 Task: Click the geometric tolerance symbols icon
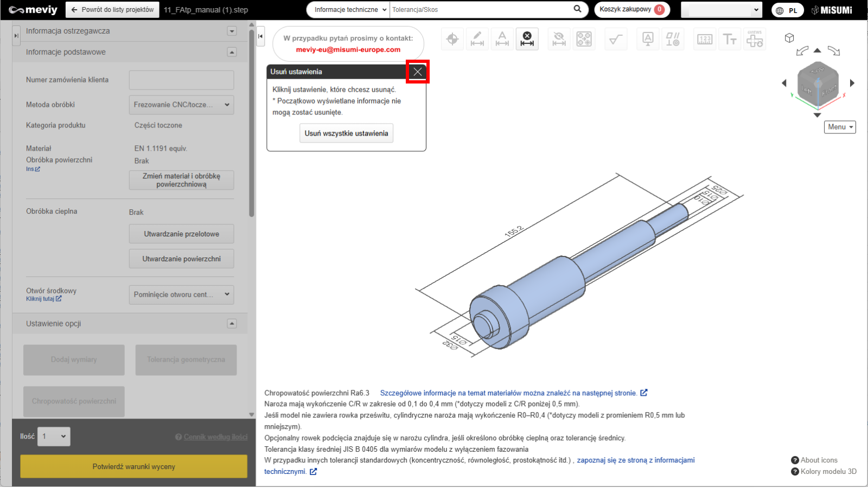[x=673, y=39]
